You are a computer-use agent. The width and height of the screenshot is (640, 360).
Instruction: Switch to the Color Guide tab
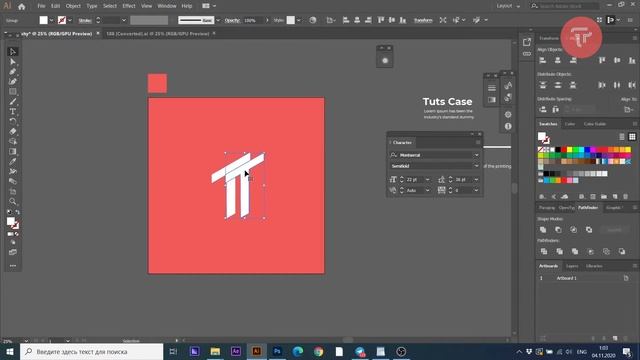594,124
